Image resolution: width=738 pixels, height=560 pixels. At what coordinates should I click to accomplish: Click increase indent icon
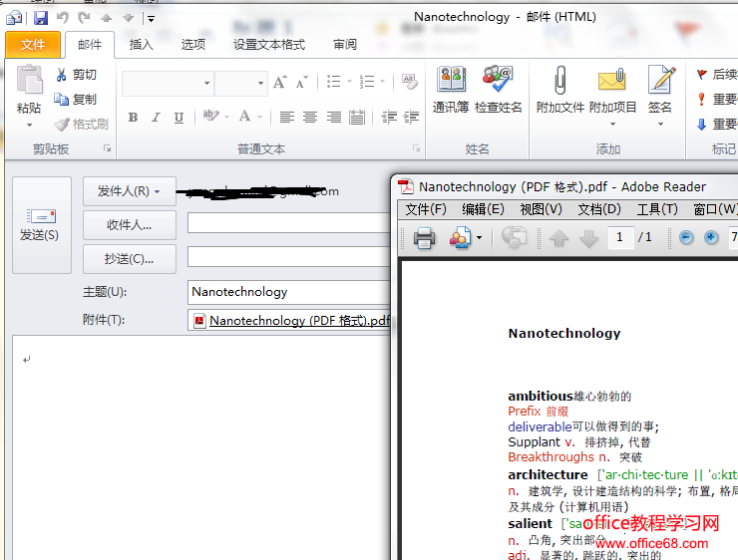411,117
